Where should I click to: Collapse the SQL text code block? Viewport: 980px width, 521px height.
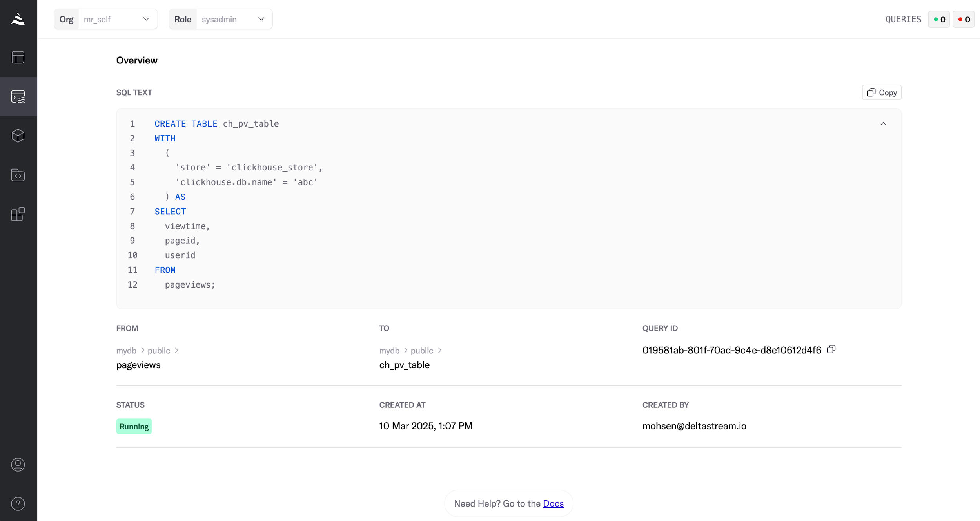(x=883, y=124)
